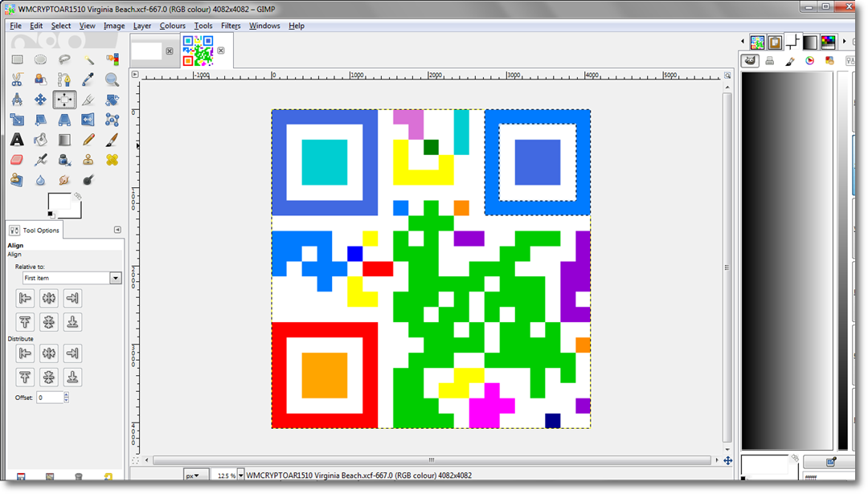This screenshot has height=494, width=868.
Task: Choose the Crop knife tool
Action: pos(88,100)
